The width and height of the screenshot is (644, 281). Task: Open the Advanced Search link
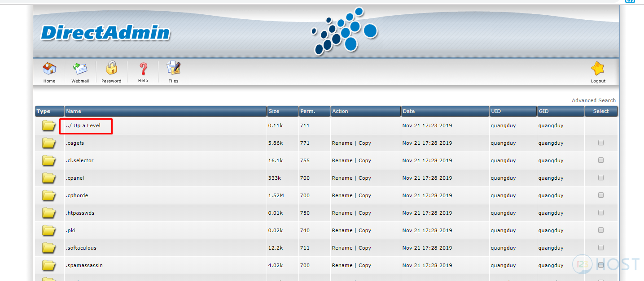point(594,100)
